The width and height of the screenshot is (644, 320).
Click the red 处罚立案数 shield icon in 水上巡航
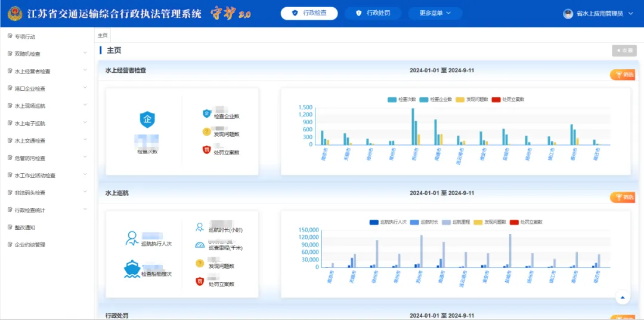pyautogui.click(x=200, y=282)
